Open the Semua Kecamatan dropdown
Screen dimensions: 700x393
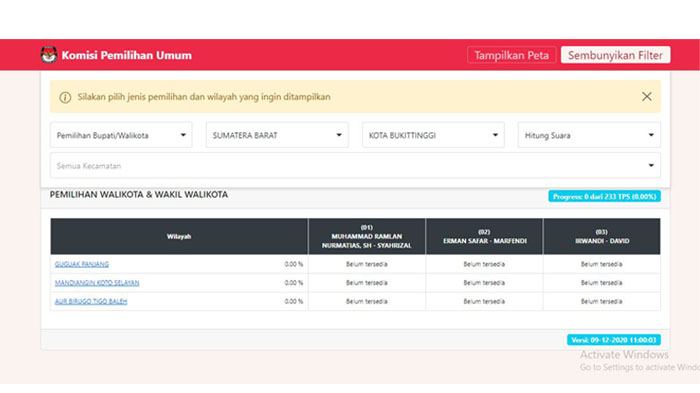click(355, 165)
